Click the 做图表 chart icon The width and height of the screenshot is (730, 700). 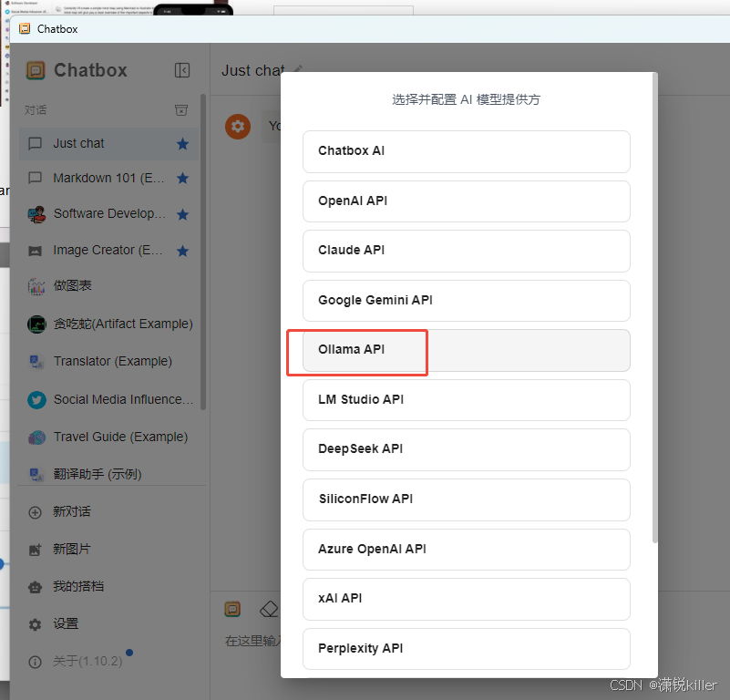[36, 286]
